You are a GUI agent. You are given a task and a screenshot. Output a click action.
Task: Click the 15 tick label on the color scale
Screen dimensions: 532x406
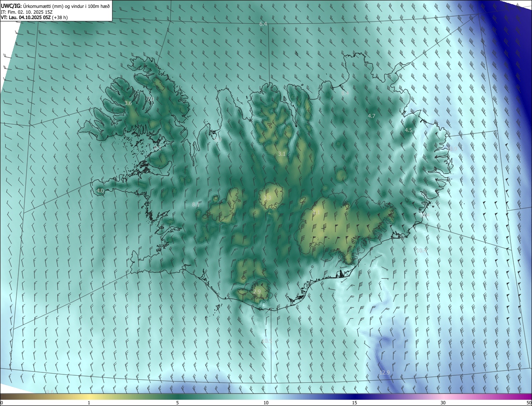pyautogui.click(x=355, y=403)
